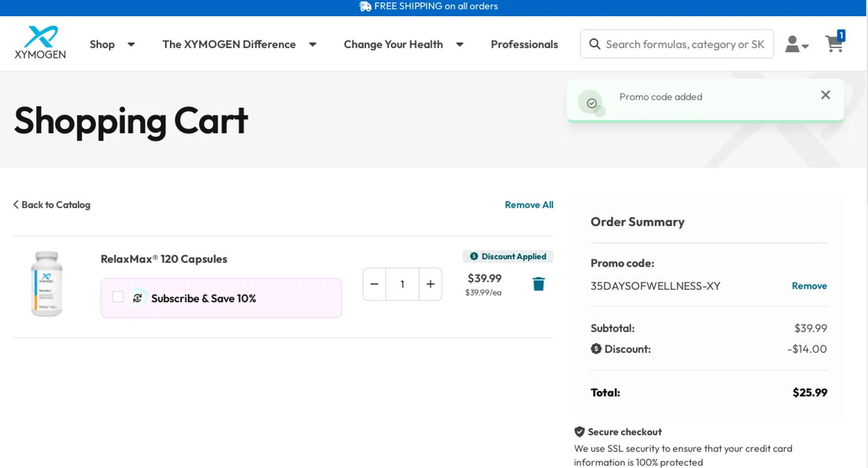This screenshot has height=468, width=868.
Task: Click the quantity field showing 1
Action: point(402,284)
